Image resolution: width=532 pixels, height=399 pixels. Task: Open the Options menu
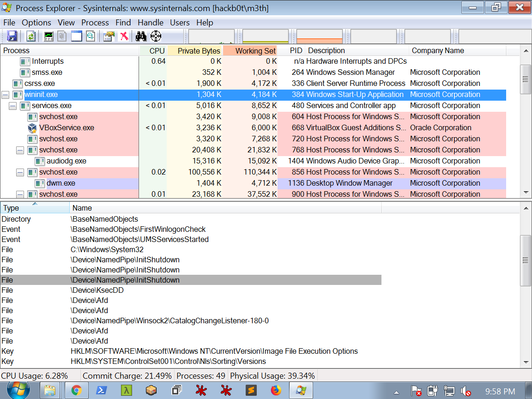tap(36, 23)
